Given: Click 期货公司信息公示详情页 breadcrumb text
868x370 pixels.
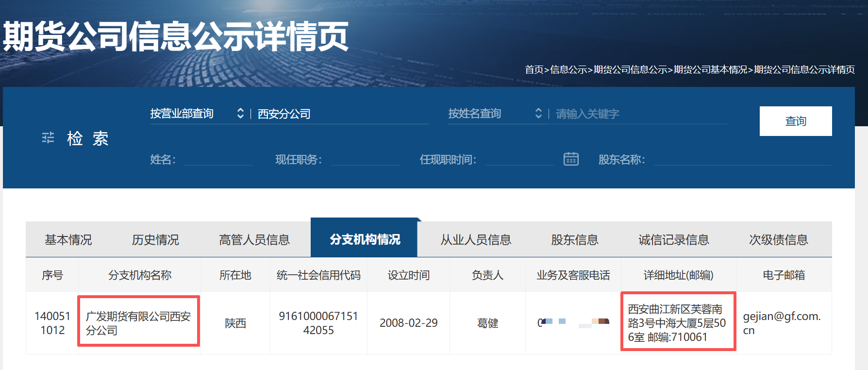Looking at the screenshot, I should pyautogui.click(x=804, y=69).
